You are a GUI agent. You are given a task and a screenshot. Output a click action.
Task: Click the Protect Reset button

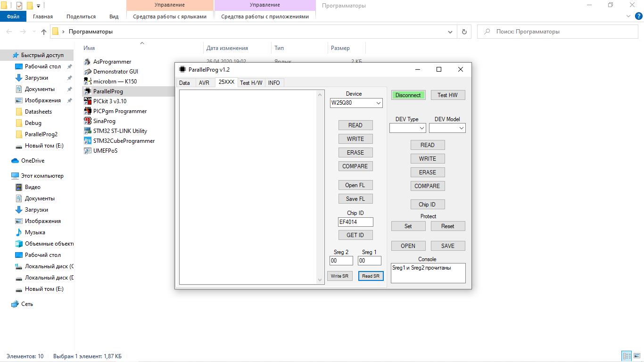click(448, 226)
